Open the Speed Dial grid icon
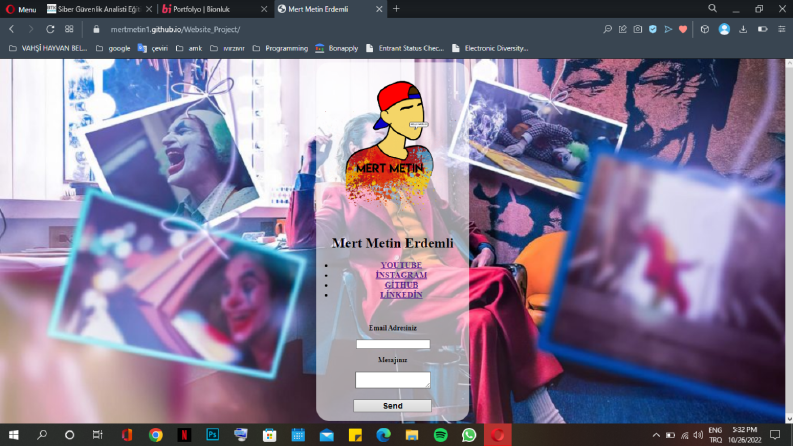793x446 pixels. click(69, 29)
